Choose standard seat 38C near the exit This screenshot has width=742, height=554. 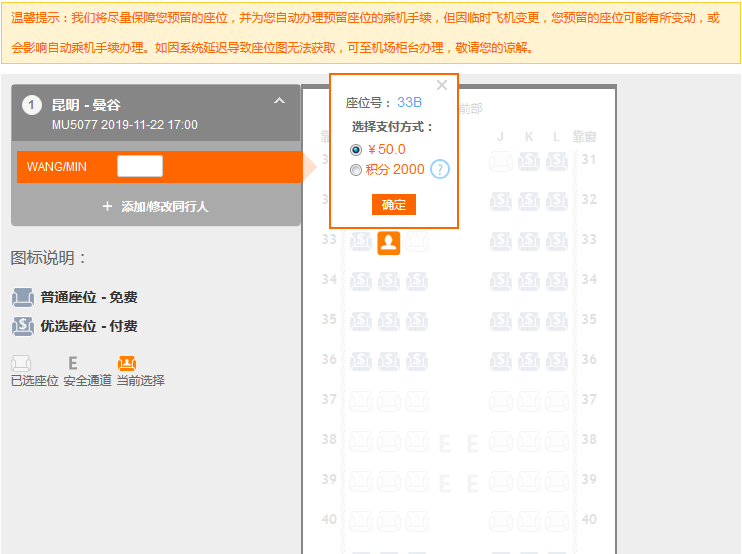coord(417,441)
